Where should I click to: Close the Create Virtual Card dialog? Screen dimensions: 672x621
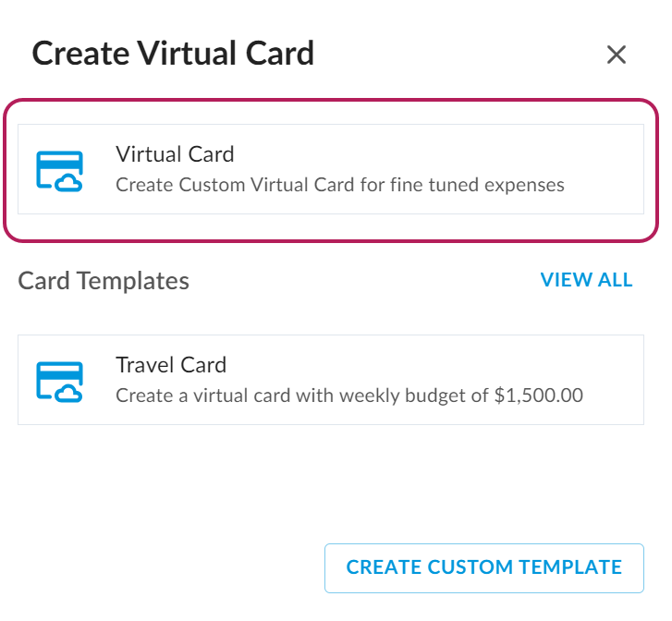[617, 55]
